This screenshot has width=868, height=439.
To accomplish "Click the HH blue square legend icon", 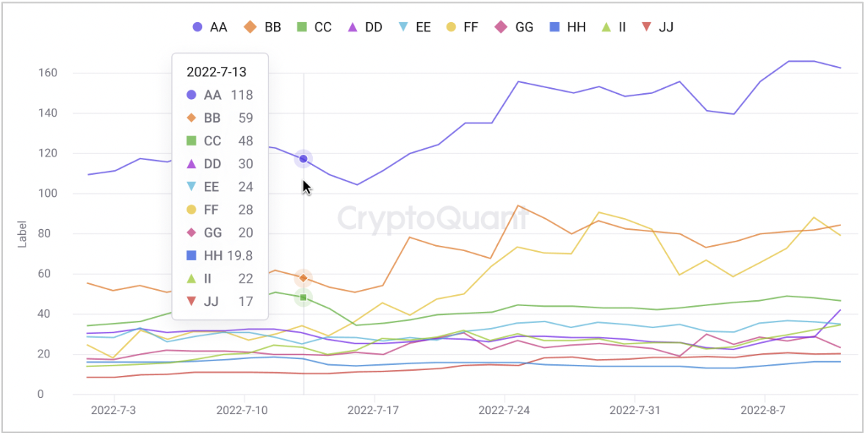I will click(554, 27).
